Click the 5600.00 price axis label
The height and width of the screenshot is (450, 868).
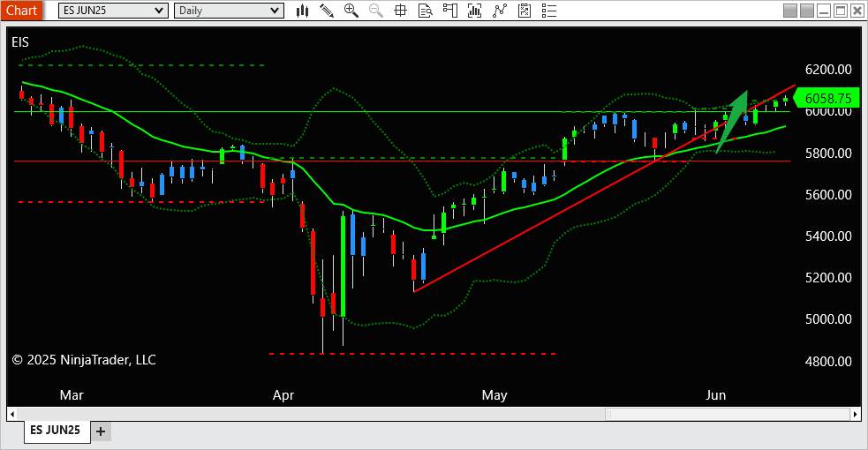click(828, 195)
